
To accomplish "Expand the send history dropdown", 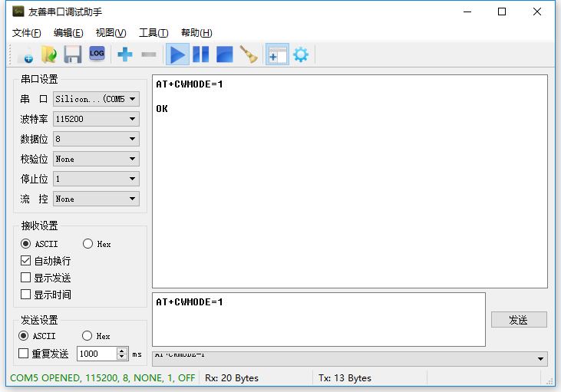I will pyautogui.click(x=540, y=359).
